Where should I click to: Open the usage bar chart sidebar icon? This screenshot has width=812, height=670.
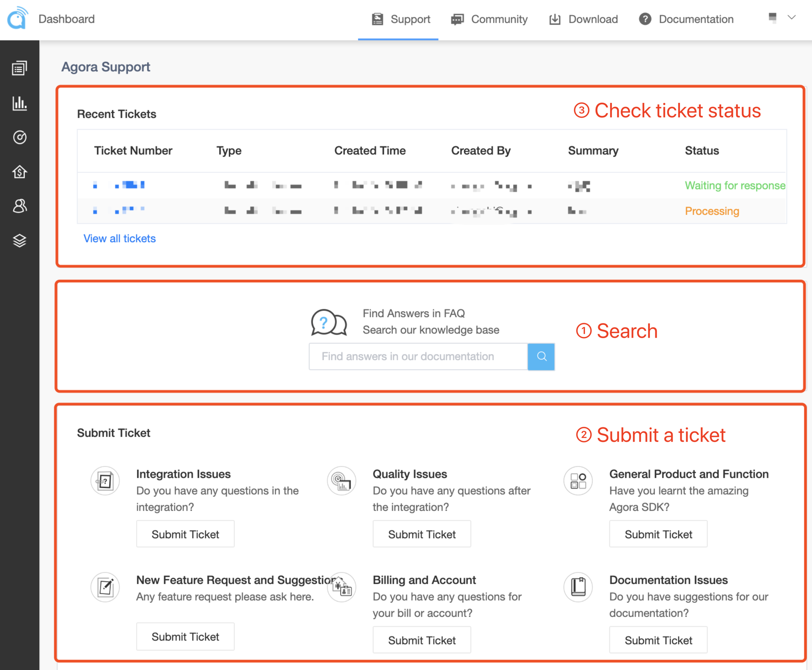(x=20, y=103)
